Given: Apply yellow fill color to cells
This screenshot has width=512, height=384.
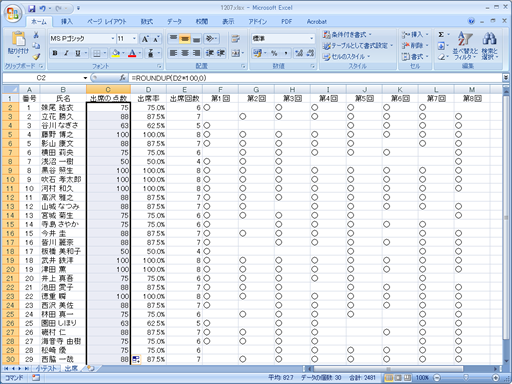Looking at the screenshot, I should (x=116, y=53).
